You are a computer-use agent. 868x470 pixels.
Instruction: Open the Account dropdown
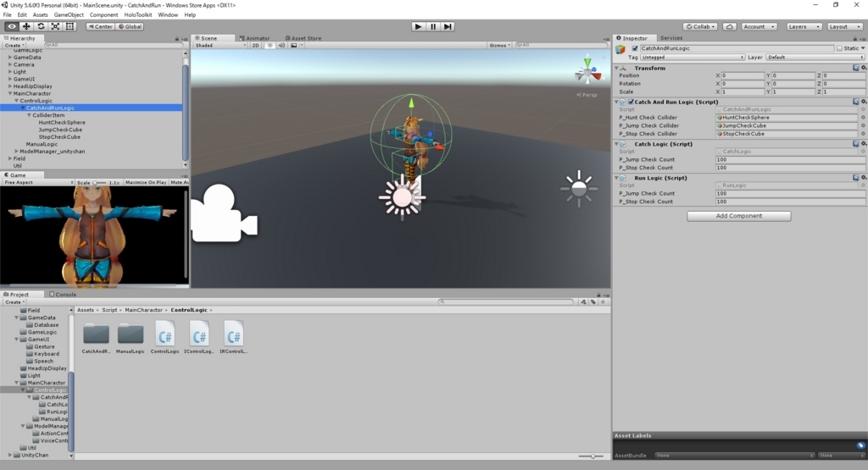click(x=759, y=26)
